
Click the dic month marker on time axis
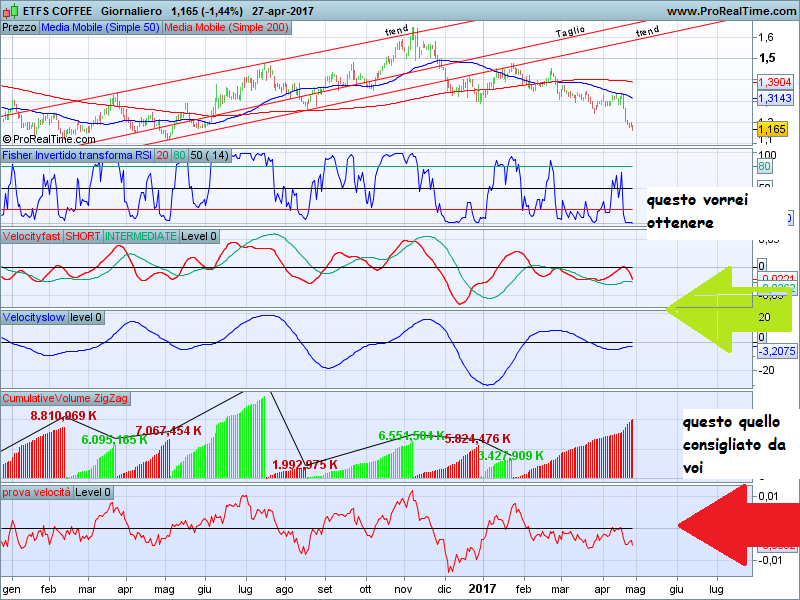pyautogui.click(x=444, y=589)
